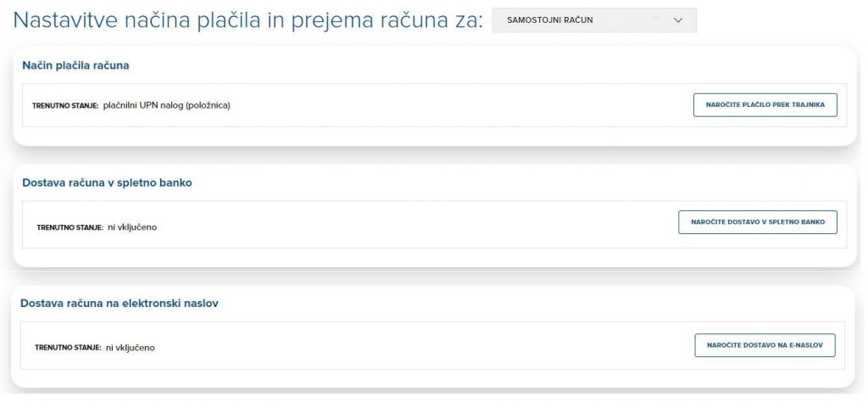This screenshot has width=868, height=408.
Task: Click the plačilni UPN nalog (položnica) text
Action: pyautogui.click(x=166, y=105)
